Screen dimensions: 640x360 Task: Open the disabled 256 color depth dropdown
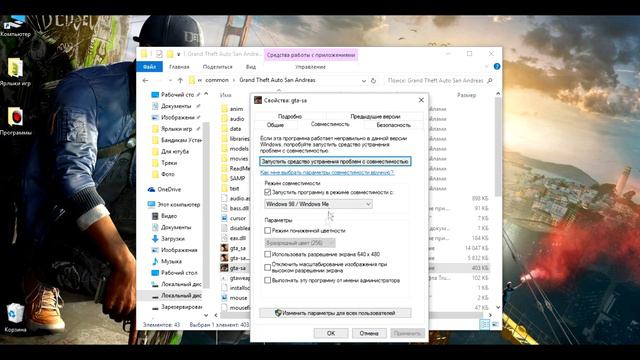tap(300, 243)
